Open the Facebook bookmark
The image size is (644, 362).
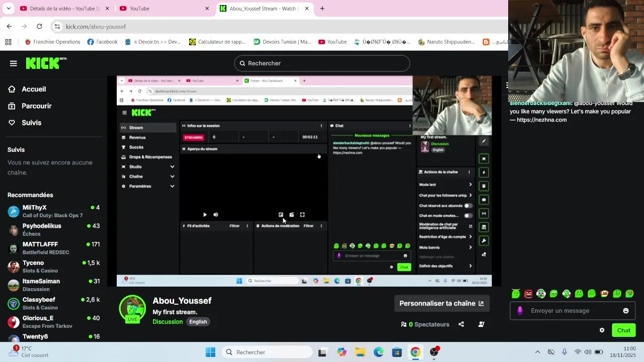(102, 42)
